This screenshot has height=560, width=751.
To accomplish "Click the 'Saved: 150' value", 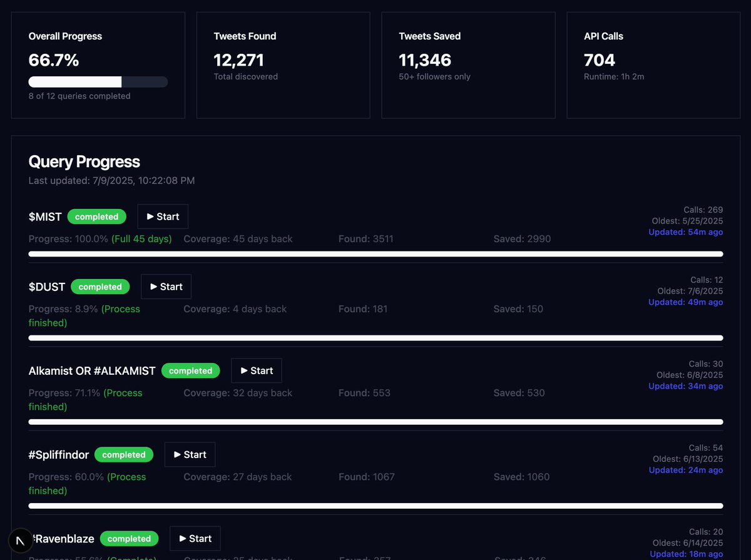I will point(518,308).
